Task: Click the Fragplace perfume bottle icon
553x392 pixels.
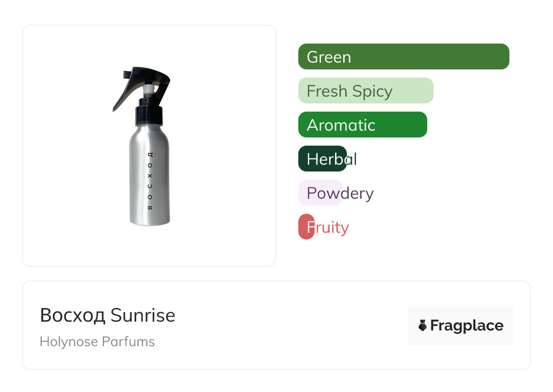Action: (x=423, y=325)
